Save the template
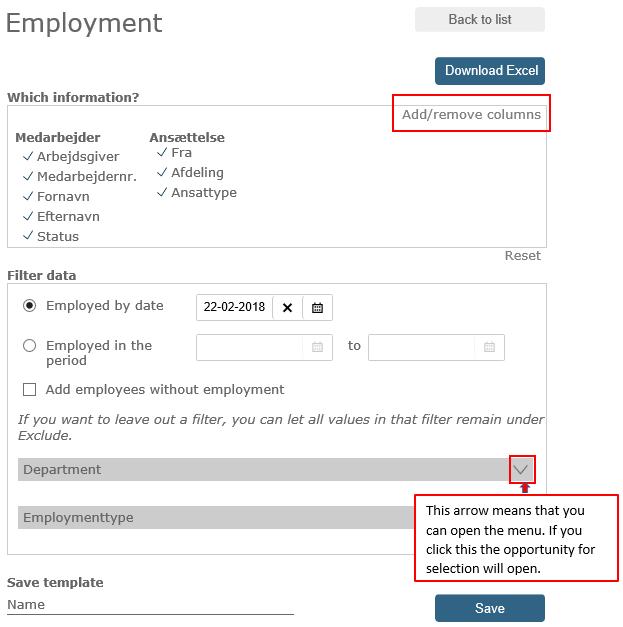This screenshot has height=627, width=623. (489, 608)
